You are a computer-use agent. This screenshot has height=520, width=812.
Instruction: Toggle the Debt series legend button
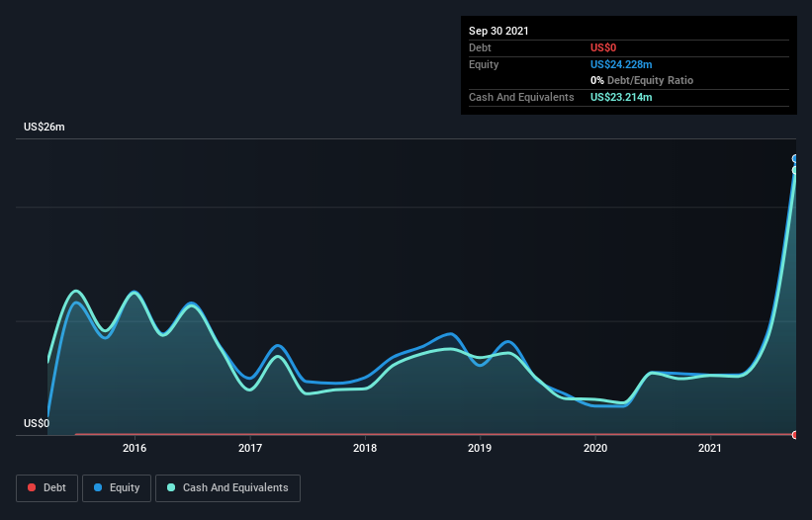[x=46, y=488]
